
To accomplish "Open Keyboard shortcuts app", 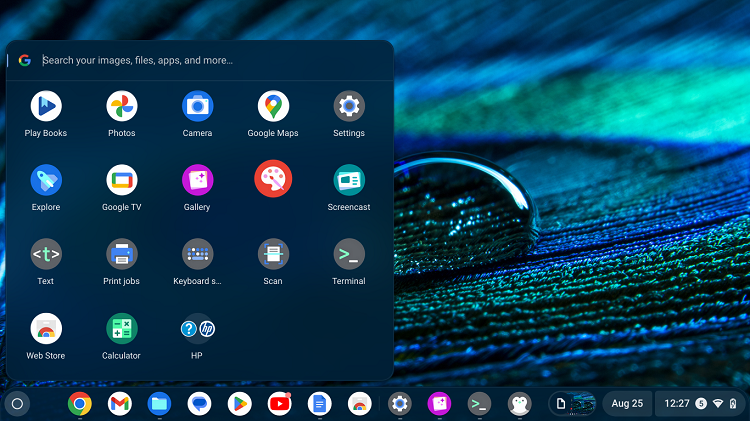I will click(197, 254).
